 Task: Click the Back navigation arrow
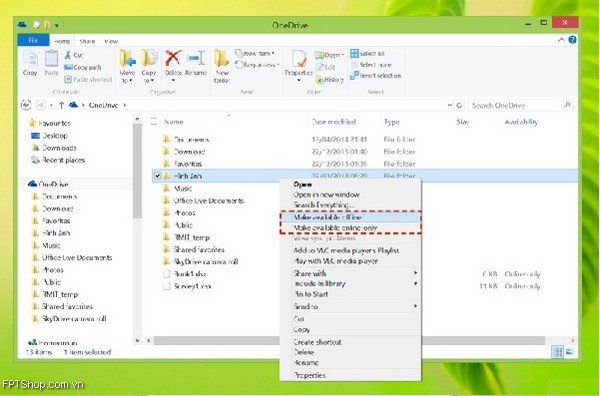coord(26,105)
